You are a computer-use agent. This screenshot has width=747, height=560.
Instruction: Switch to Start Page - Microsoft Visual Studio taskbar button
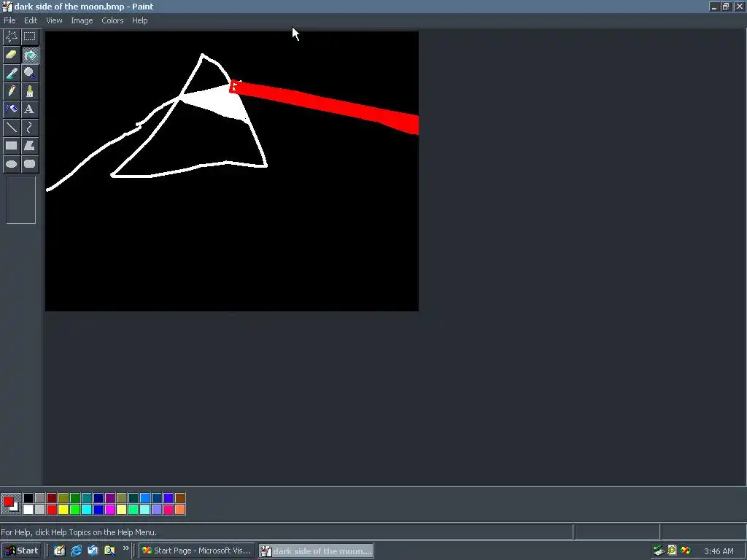196,551
